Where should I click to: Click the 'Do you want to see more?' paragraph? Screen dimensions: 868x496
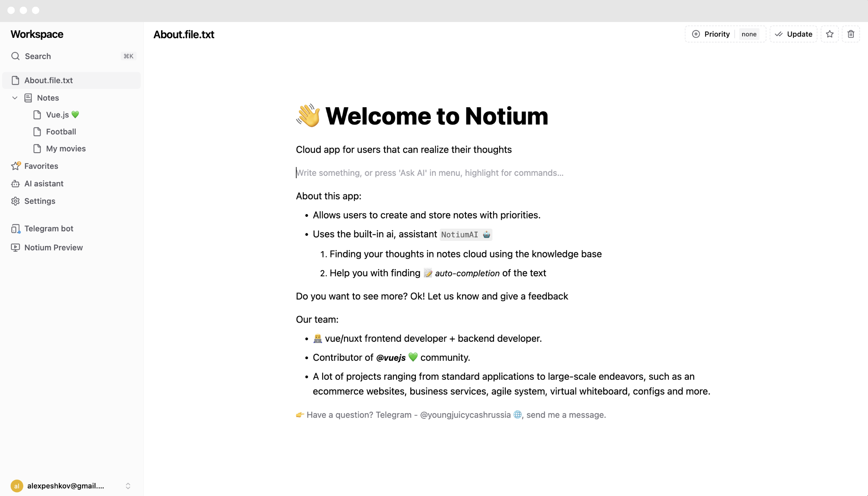click(432, 296)
